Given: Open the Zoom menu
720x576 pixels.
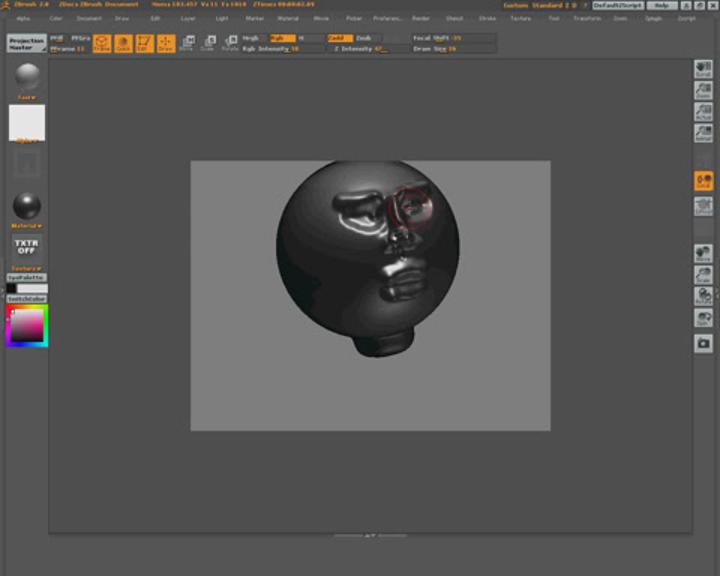Looking at the screenshot, I should pos(620,18).
